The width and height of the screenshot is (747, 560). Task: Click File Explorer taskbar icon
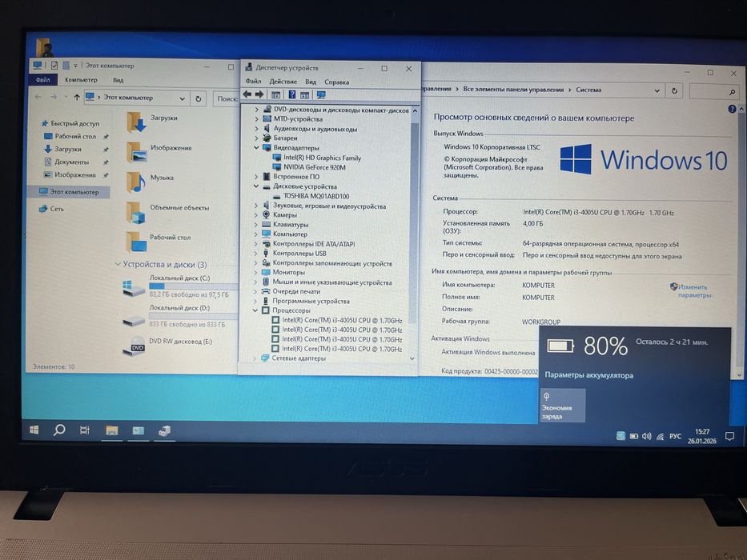coord(112,431)
